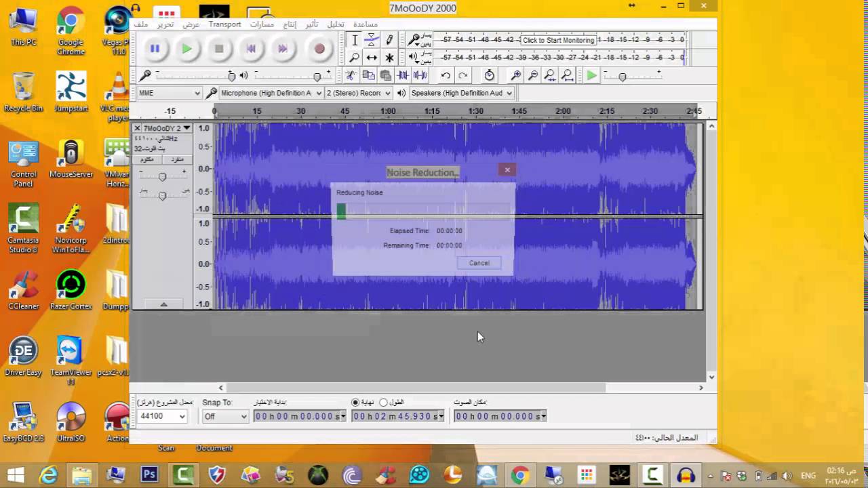The image size is (868, 488).
Task: Open the Speakers playback device dropdown
Action: tap(462, 93)
